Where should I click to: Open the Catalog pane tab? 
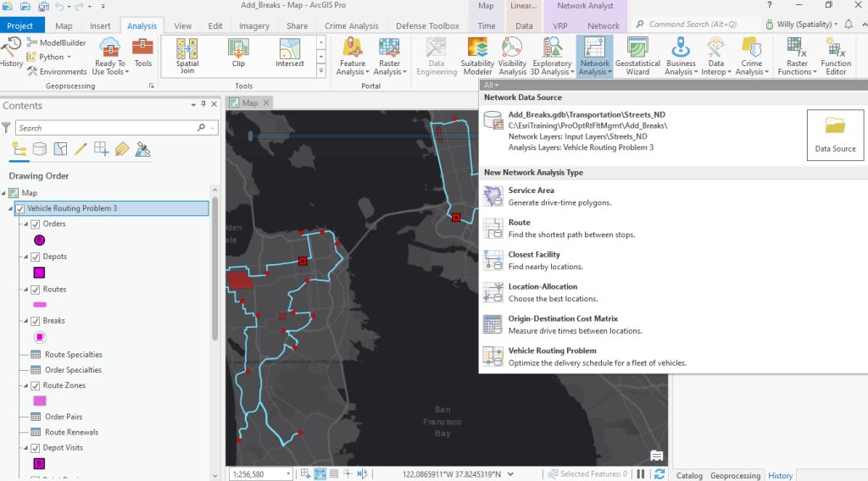[689, 475]
